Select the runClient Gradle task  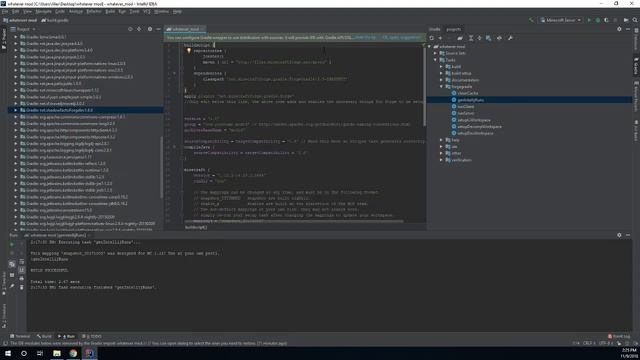(466, 107)
